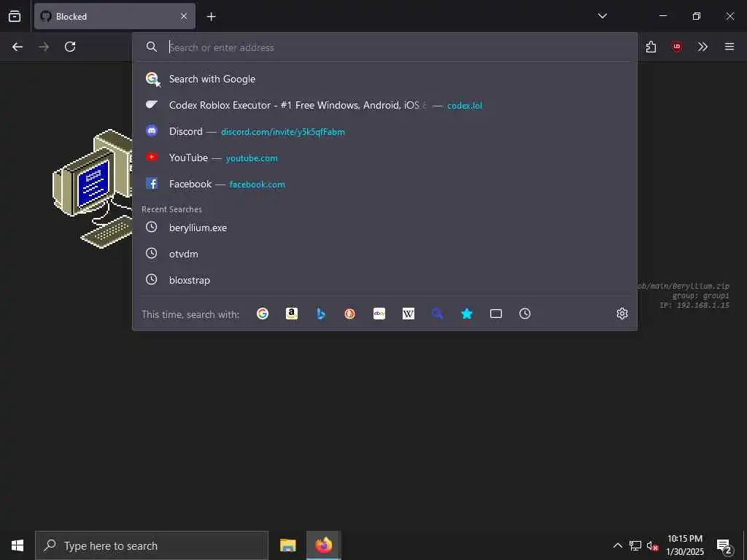Open search settings gear icon

pyautogui.click(x=622, y=314)
